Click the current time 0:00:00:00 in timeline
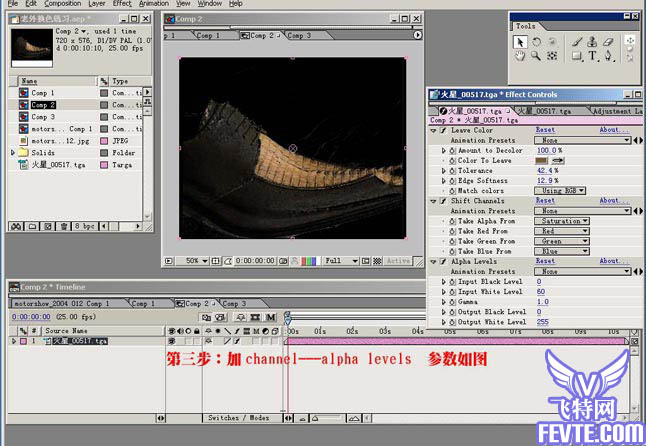Viewport: 646px width, 446px height. (31, 317)
